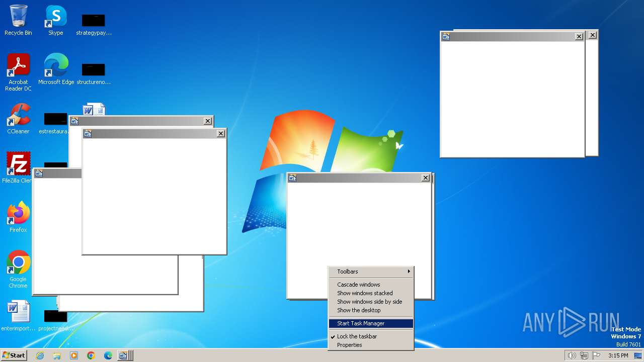Launch Google Chrome desktop shortcut

pyautogui.click(x=18, y=269)
